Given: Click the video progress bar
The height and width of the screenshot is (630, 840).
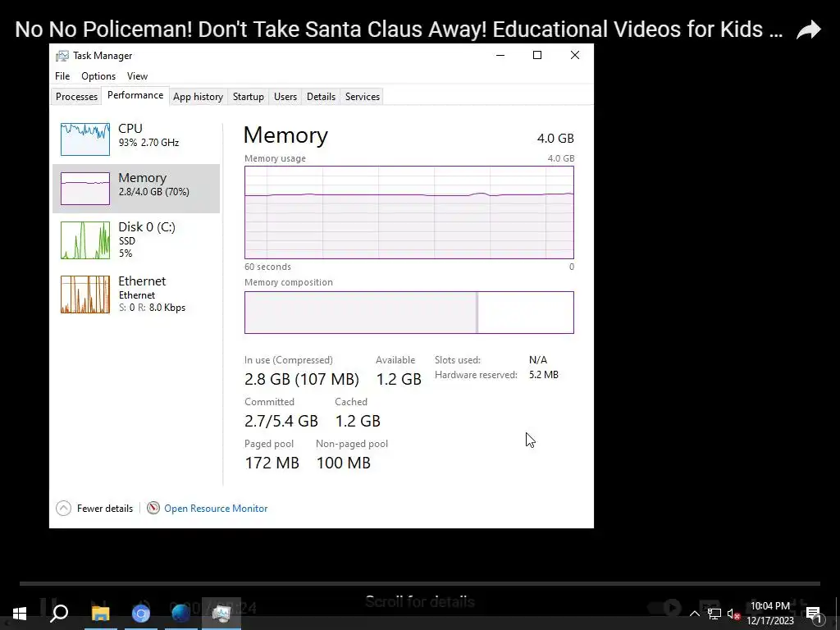Looking at the screenshot, I should point(420,583).
